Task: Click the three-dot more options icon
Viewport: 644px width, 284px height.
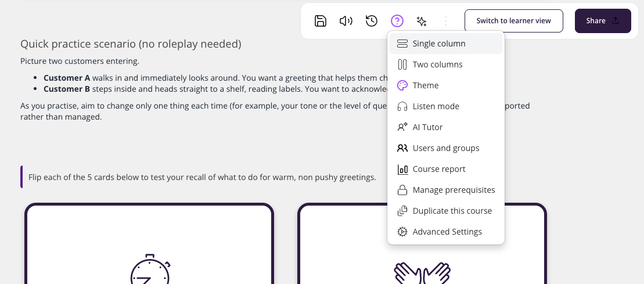Action: (446, 21)
